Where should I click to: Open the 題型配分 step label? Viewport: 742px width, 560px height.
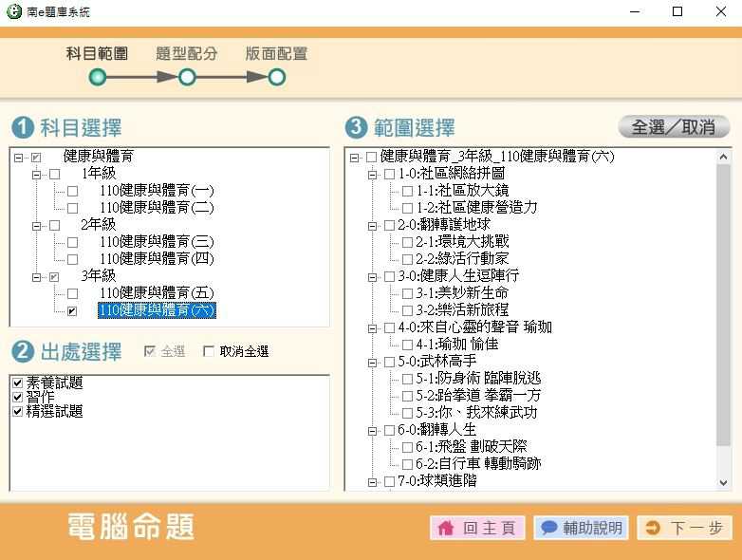[186, 53]
